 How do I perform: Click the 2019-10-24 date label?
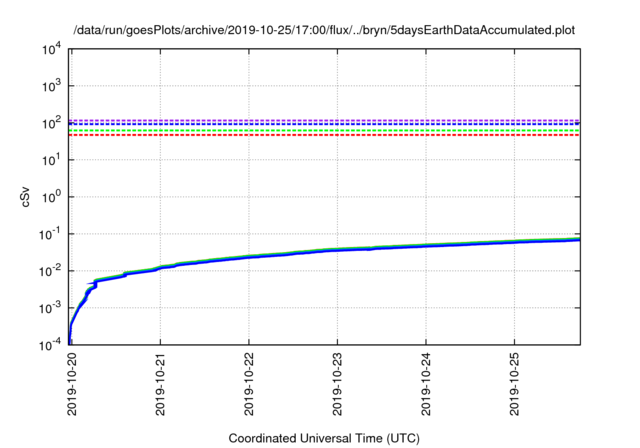tap(426, 384)
